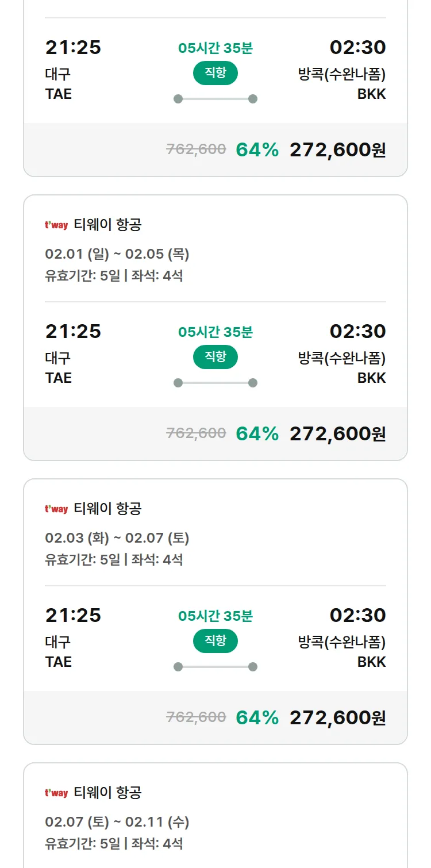Click the route line on the 02.03–02.07 flight
This screenshot has height=868, width=431.
click(215, 667)
